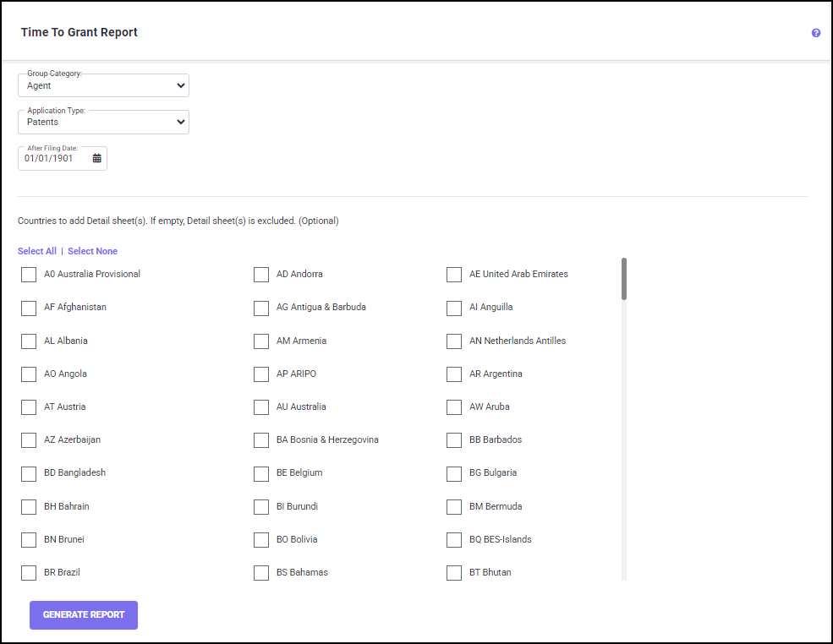This screenshot has height=644, width=833.
Task: Check the AR Argentina checkbox
Action: coord(454,374)
